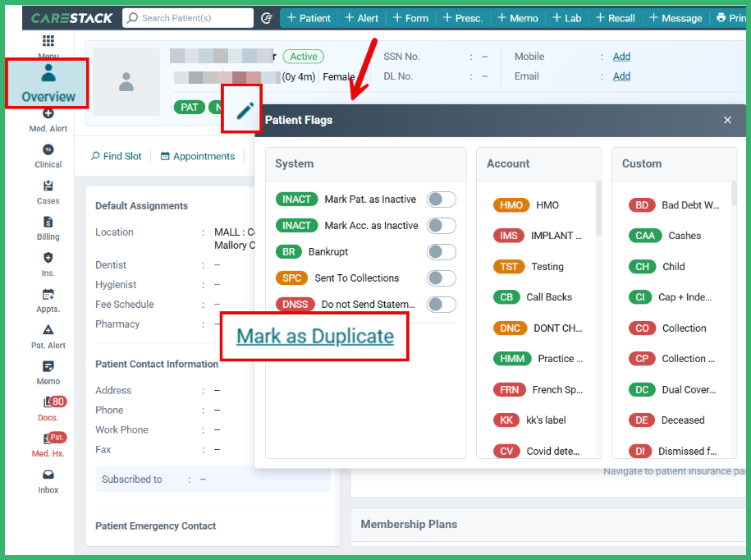Click +Patient in the top toolbar
The width and height of the screenshot is (751, 560).
pyautogui.click(x=308, y=16)
